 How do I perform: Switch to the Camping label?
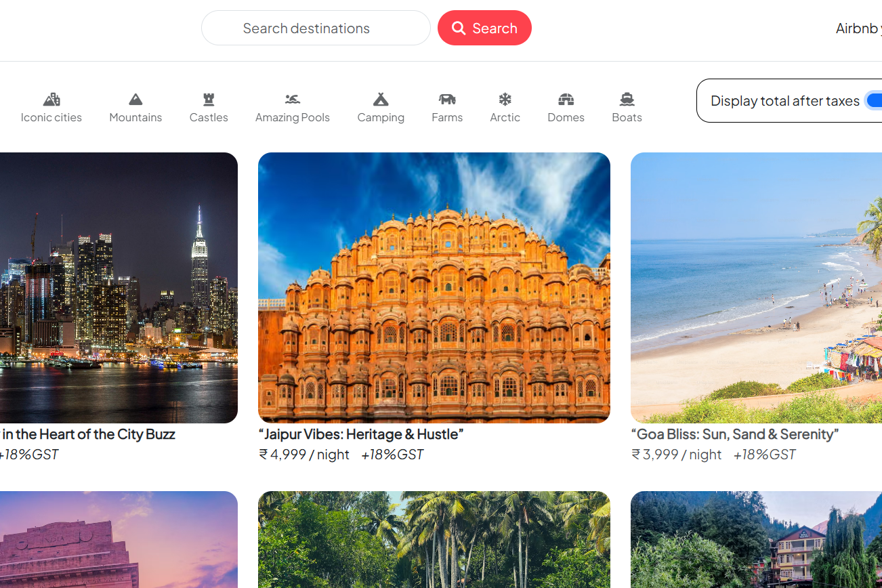pos(381,118)
